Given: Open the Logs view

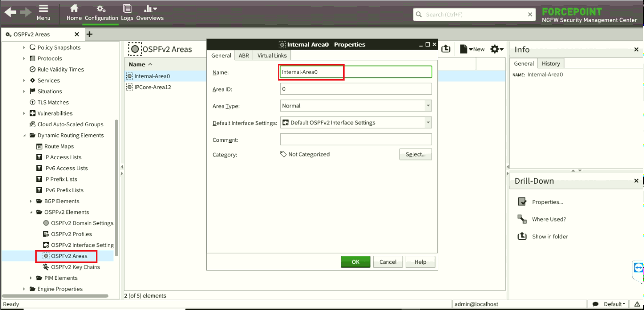Looking at the screenshot, I should click(127, 13).
